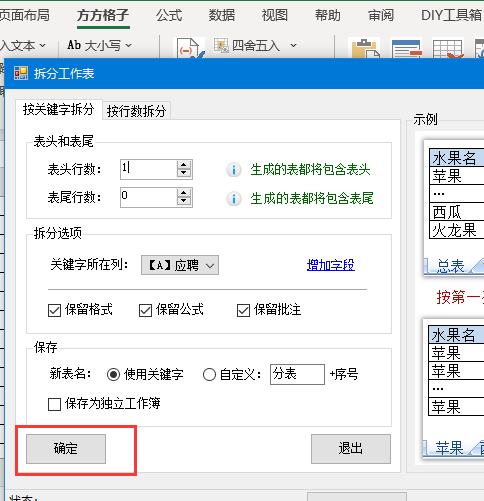Decrease 表尾行数 with down arrow
484x501 pixels.
184,201
